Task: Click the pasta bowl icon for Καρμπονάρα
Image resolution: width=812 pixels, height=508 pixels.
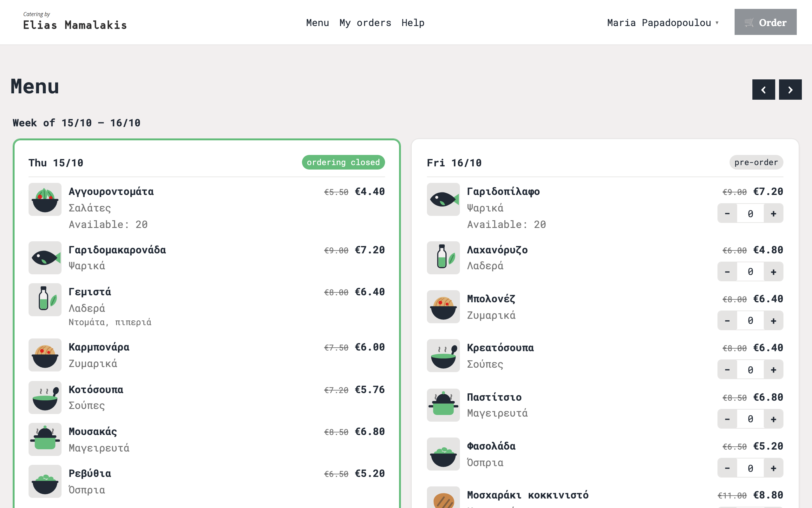Action: (x=45, y=355)
